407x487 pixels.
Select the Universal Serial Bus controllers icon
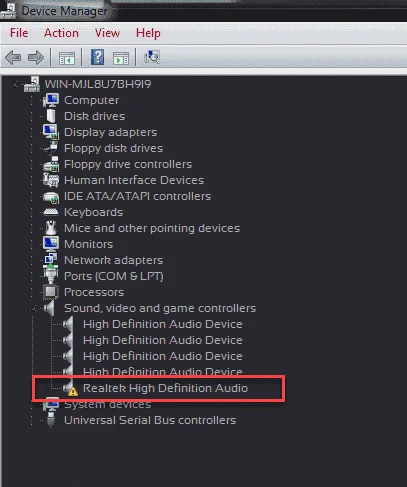coord(51,420)
